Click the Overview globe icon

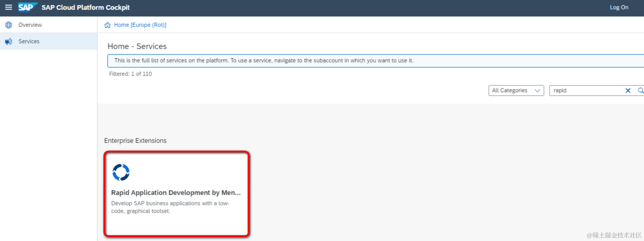[9, 25]
